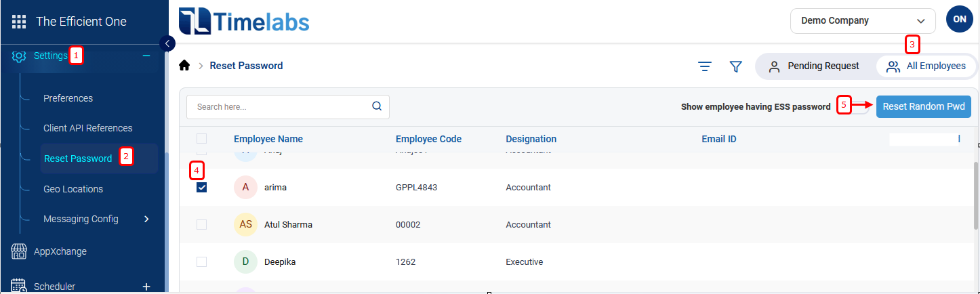Viewport: 980px width, 294px height.
Task: Click The Efficient One title
Action: [x=81, y=22]
